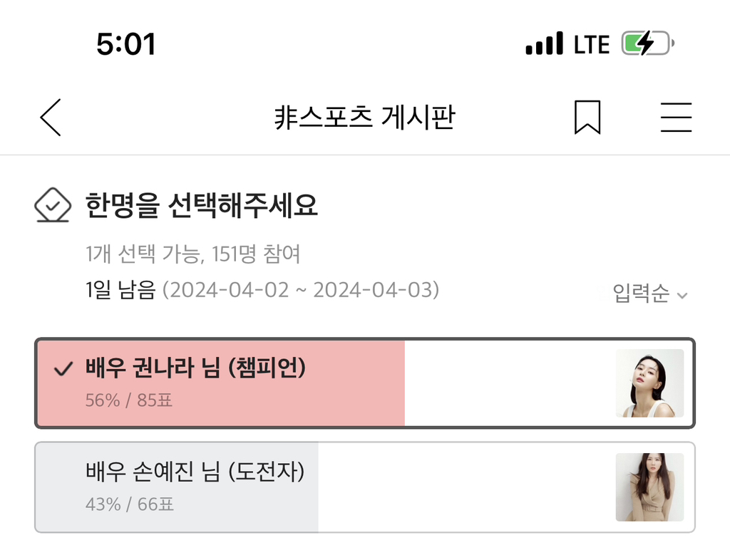This screenshot has height=560, width=730.
Task: Tap the cellular signal bars
Action: click(544, 43)
